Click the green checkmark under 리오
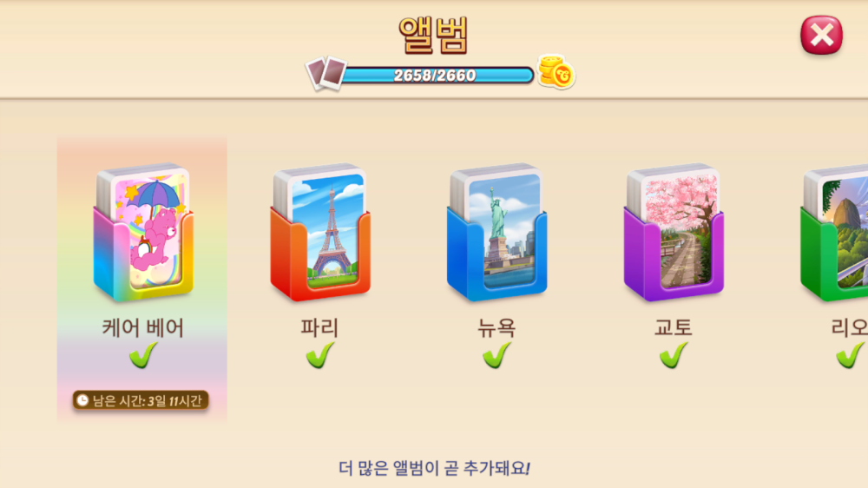The image size is (868, 488). click(851, 355)
